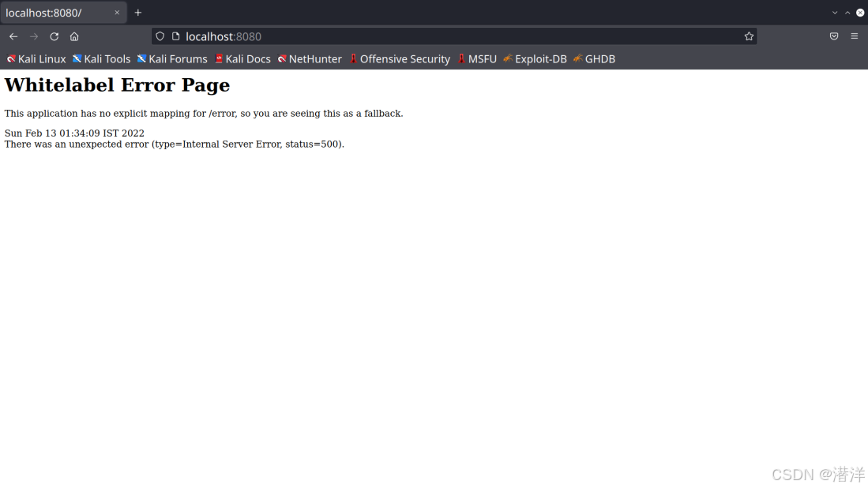Focus the localhost:8080 address bar
Image resolution: width=868 pixels, height=488 pixels.
pyautogui.click(x=454, y=36)
